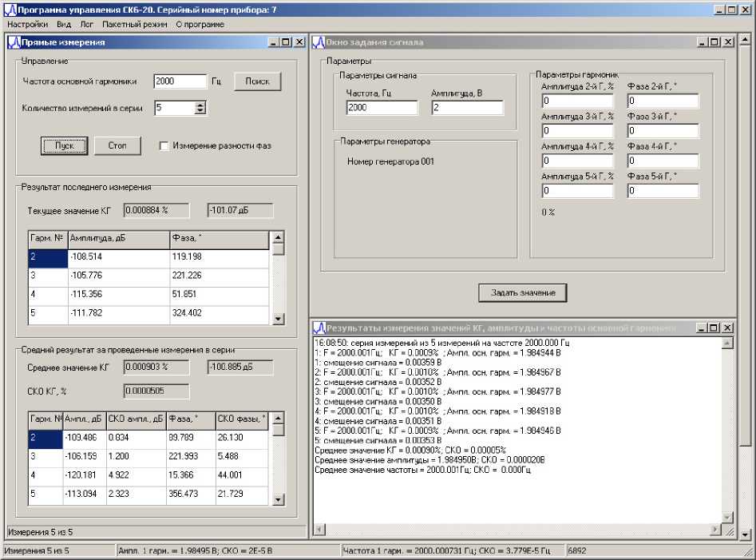The image size is (756, 560).
Task: Click status bar text Частота 1 гарм.
Action: [446, 551]
